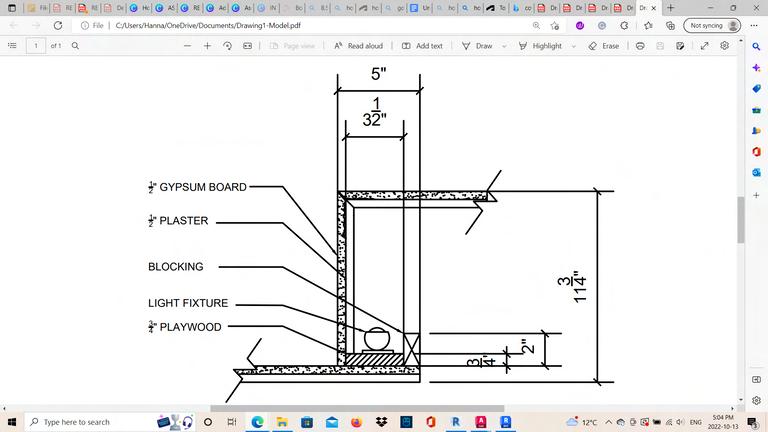Activate the Draw tool

pyautogui.click(x=477, y=46)
